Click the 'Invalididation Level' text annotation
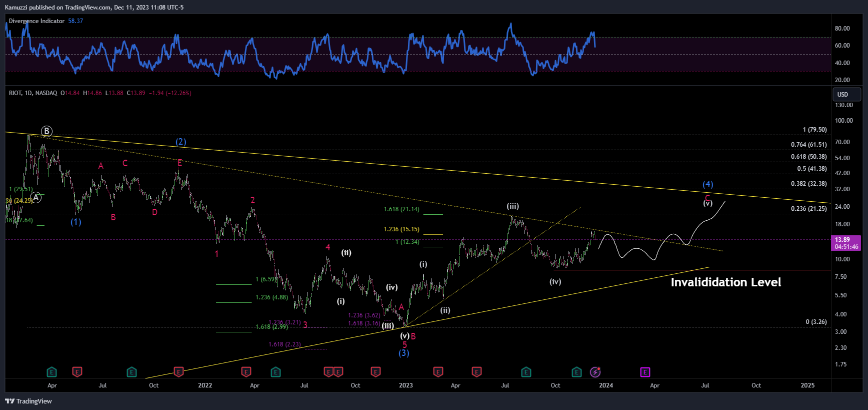868x410 pixels. (725, 282)
